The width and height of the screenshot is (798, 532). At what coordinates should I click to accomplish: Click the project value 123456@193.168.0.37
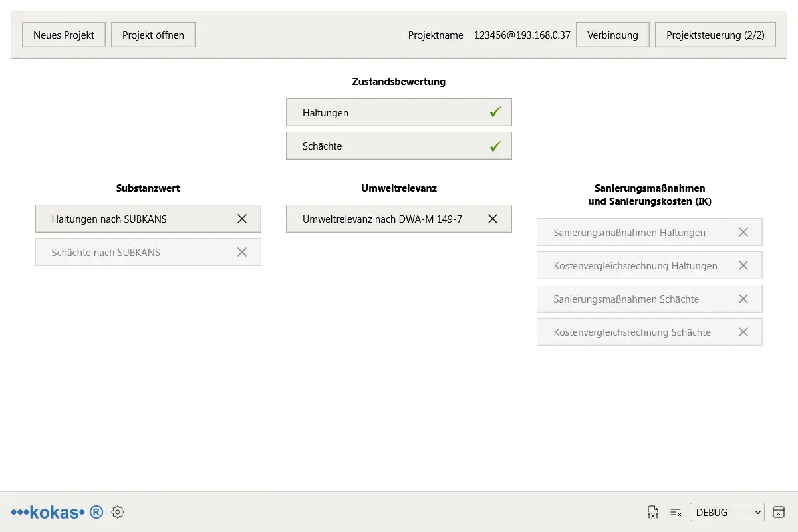[x=522, y=35]
